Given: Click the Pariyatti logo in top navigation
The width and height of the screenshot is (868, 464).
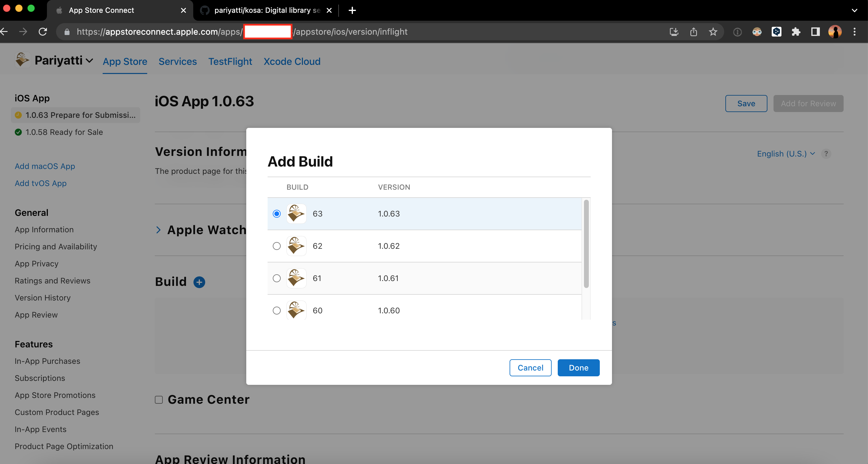Looking at the screenshot, I should [22, 61].
